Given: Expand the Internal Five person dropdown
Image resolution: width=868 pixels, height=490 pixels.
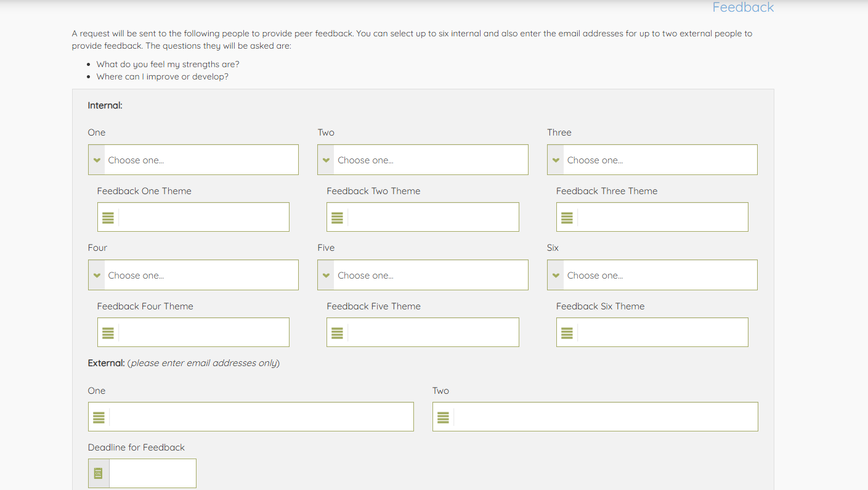Looking at the screenshot, I should click(423, 276).
